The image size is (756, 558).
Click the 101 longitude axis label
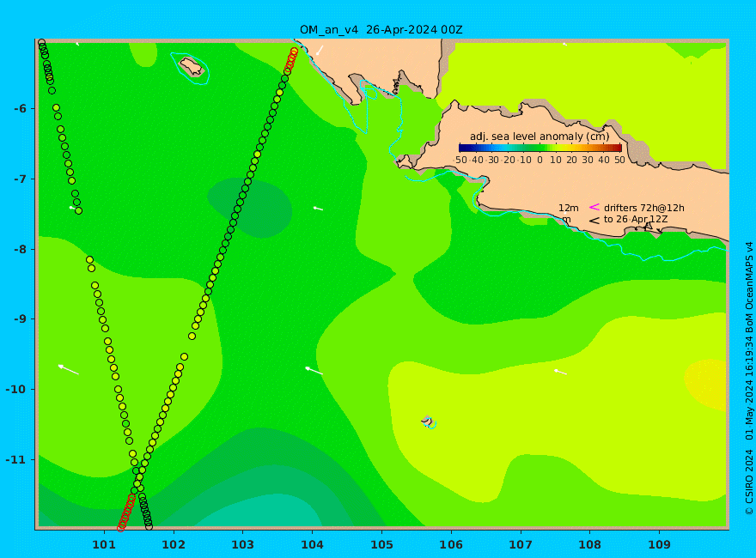point(104,544)
